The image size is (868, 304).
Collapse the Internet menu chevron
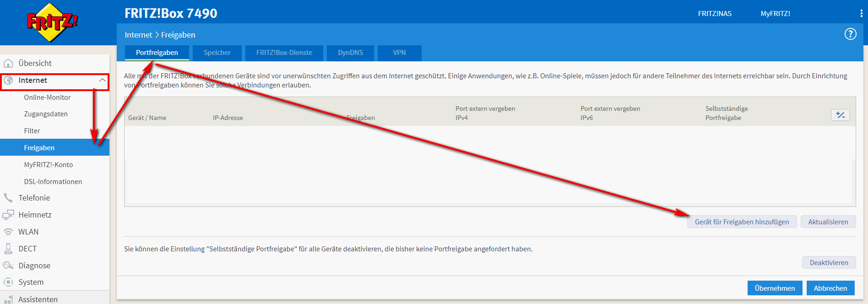click(102, 81)
